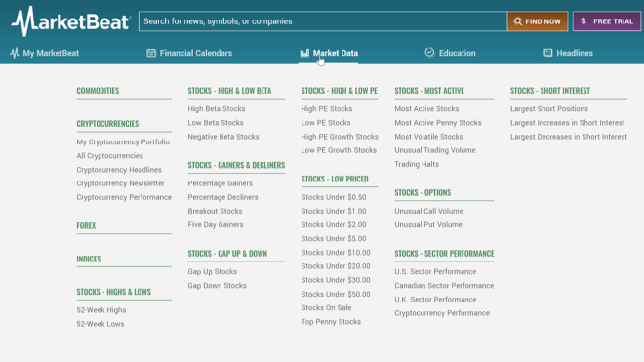644x362 pixels.
Task: Open Unusual Call Volume link
Action: point(428,211)
